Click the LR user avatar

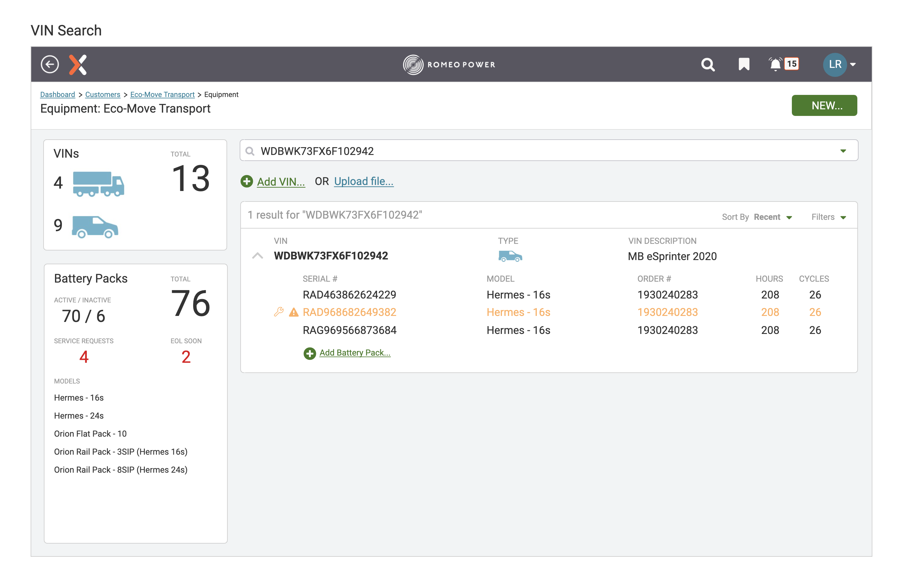835,65
